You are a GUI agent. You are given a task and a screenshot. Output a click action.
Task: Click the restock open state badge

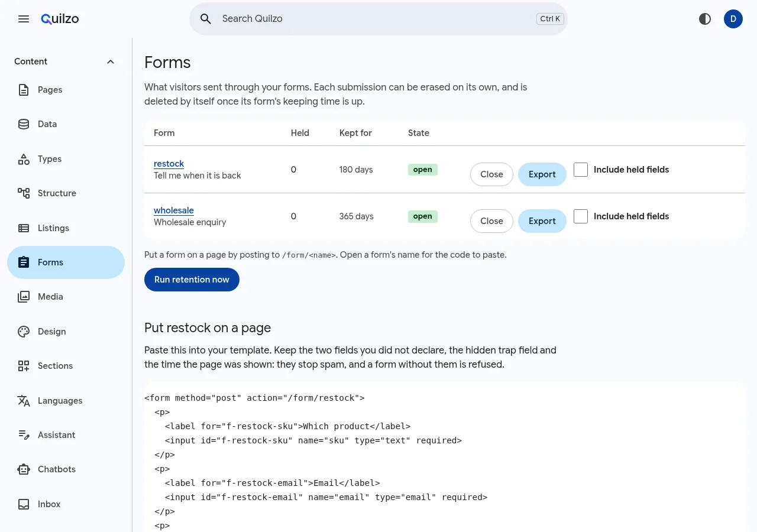pos(422,170)
